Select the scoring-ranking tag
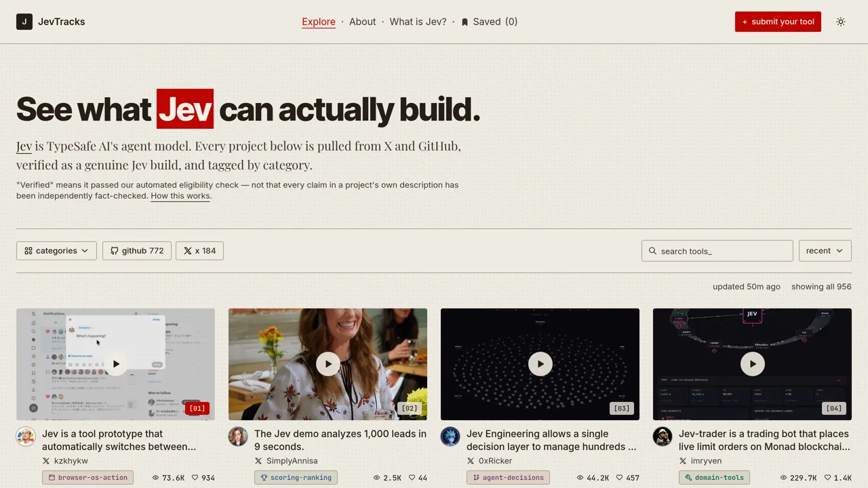The width and height of the screenshot is (868, 488). tap(296, 478)
